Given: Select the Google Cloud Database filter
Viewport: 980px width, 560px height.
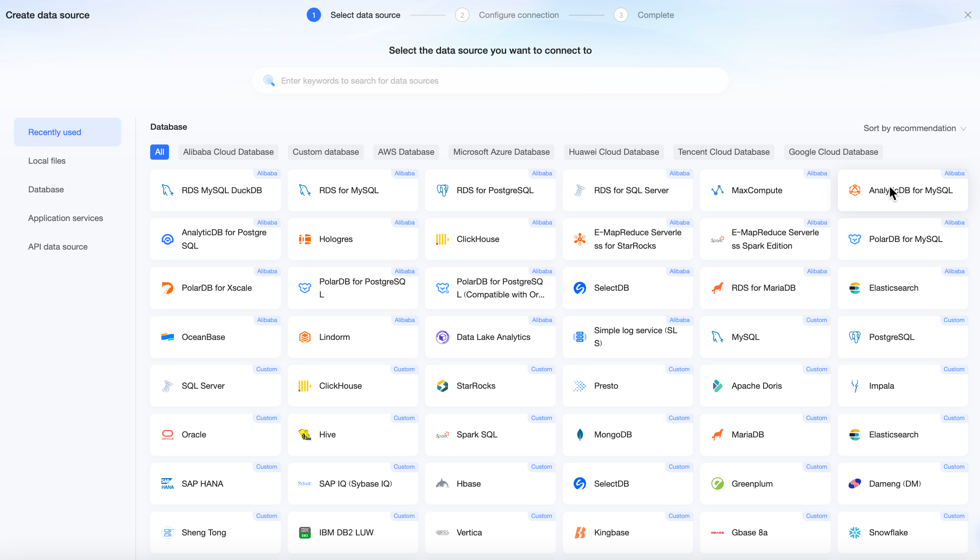Looking at the screenshot, I should [833, 152].
